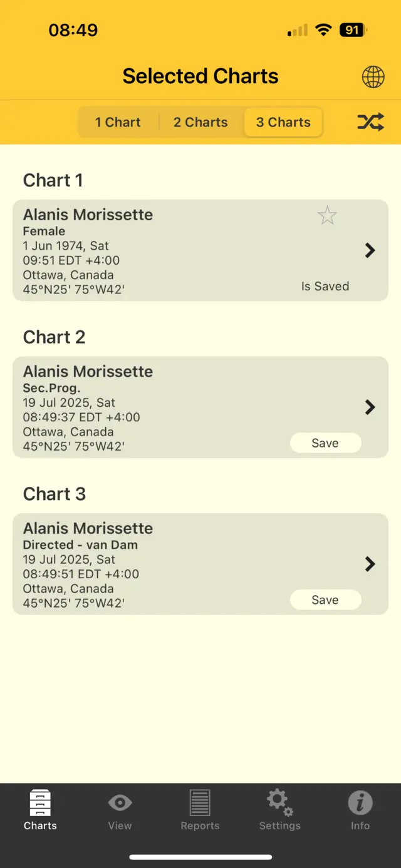Open Settings gears tab

[x=279, y=810]
